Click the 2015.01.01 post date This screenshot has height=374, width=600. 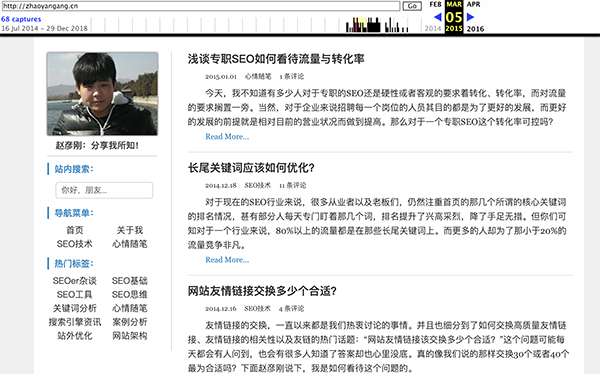click(221, 77)
